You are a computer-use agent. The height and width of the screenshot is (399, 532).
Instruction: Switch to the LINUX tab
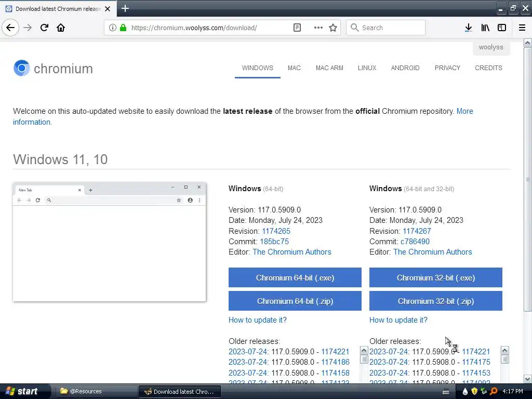point(367,68)
